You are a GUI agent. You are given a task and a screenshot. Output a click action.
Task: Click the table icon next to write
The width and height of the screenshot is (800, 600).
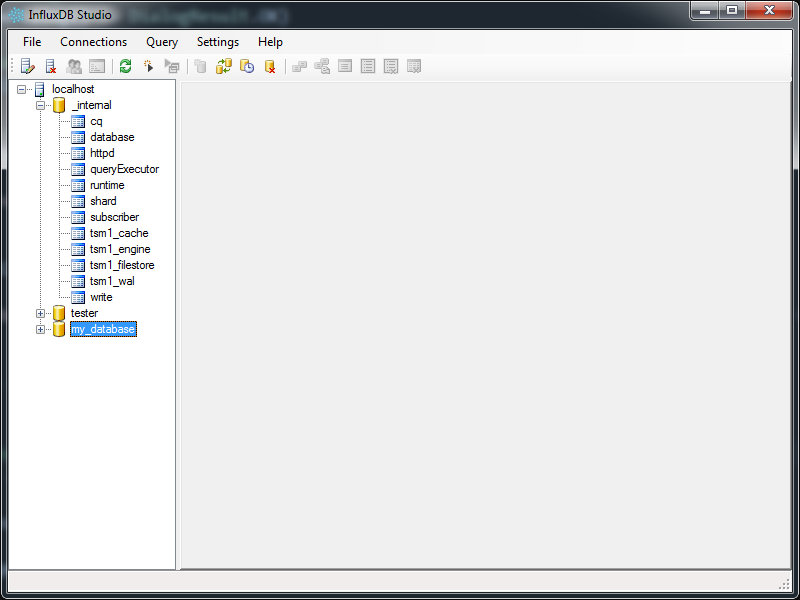tap(78, 297)
